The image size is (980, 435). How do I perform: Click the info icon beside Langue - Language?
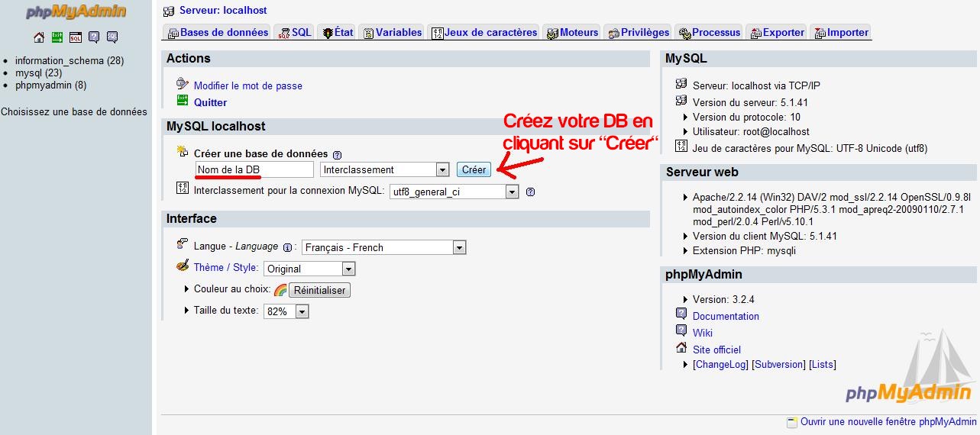288,247
